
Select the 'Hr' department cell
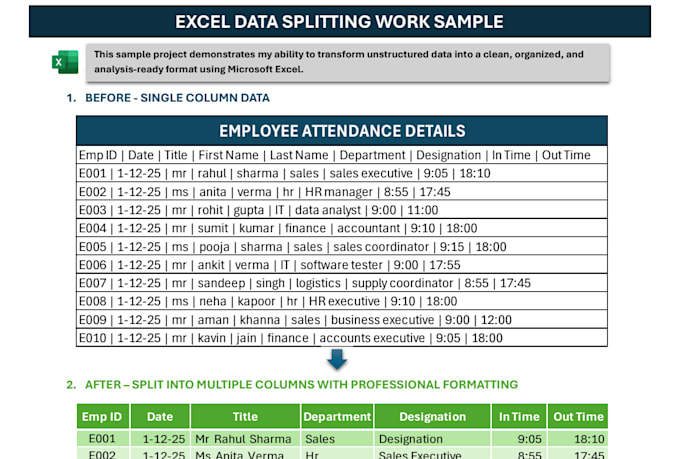tap(337, 454)
